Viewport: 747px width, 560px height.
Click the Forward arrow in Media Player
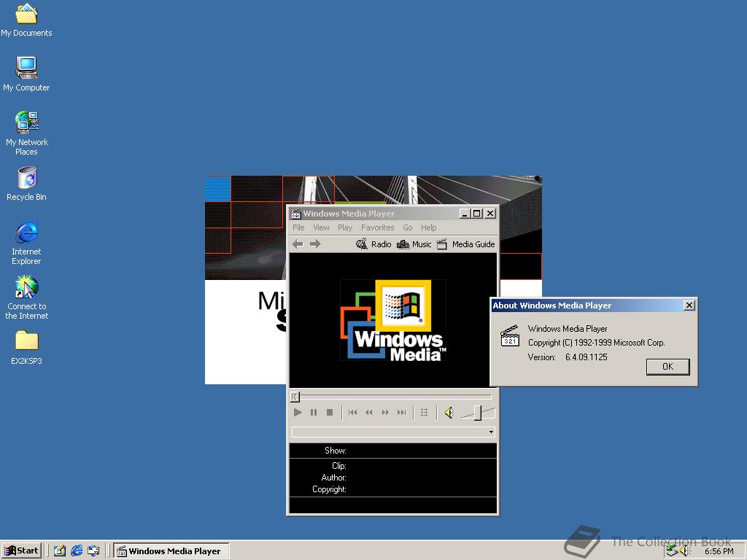[x=315, y=244]
